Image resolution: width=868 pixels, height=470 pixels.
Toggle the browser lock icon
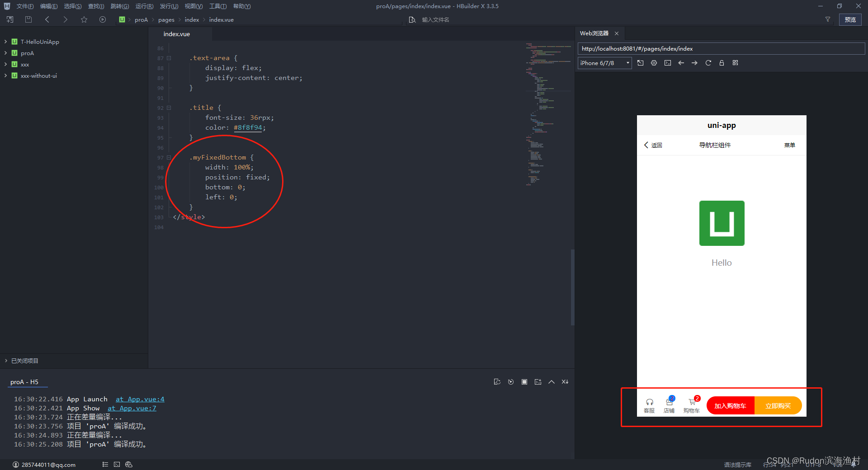coord(722,63)
